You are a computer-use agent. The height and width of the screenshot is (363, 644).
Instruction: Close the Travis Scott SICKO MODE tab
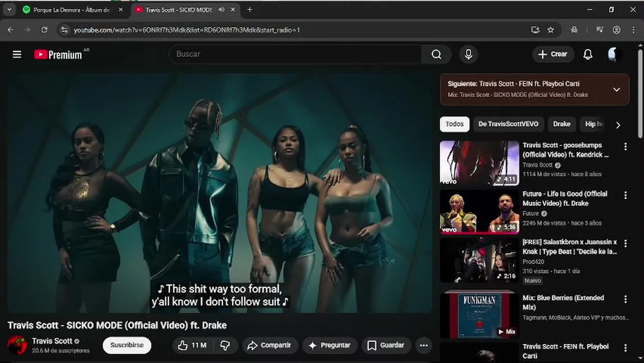coord(233,10)
